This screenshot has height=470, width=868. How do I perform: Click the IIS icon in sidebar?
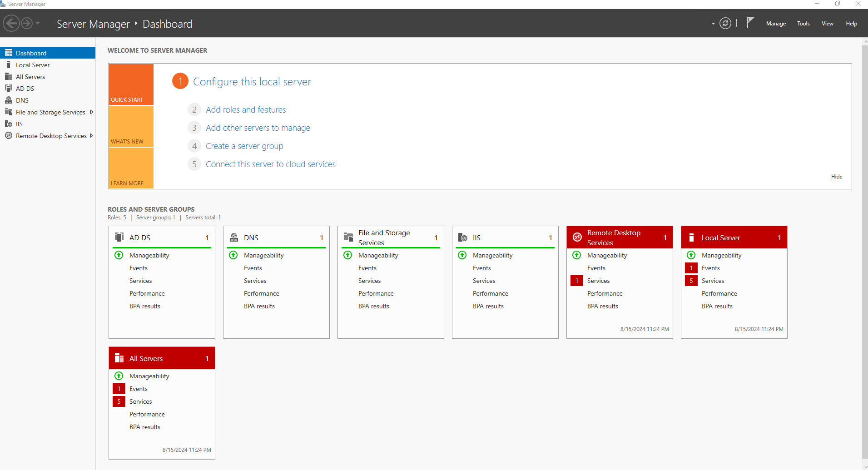click(x=8, y=124)
